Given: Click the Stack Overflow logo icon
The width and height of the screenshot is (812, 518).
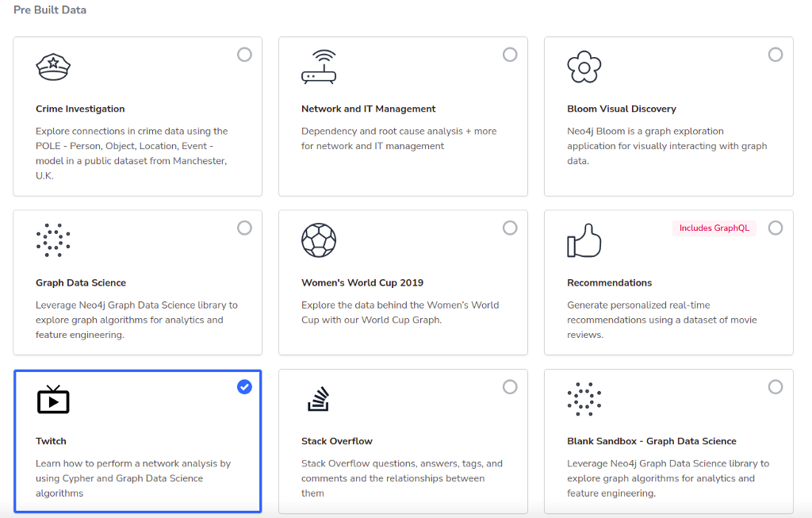Looking at the screenshot, I should [x=319, y=399].
